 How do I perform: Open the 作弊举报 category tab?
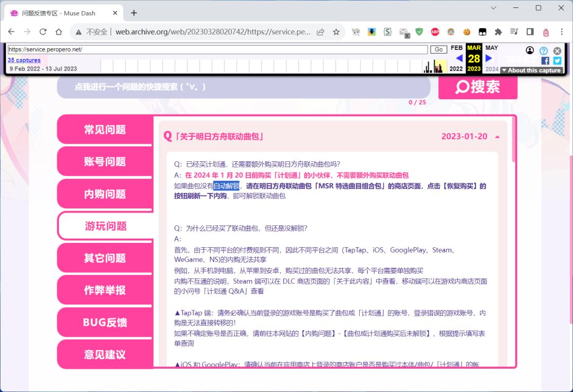point(105,290)
